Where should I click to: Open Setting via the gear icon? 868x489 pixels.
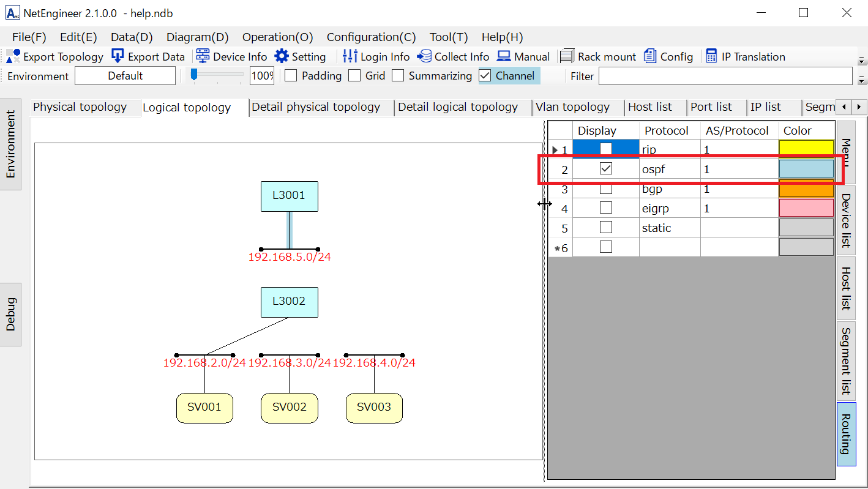[x=282, y=56]
